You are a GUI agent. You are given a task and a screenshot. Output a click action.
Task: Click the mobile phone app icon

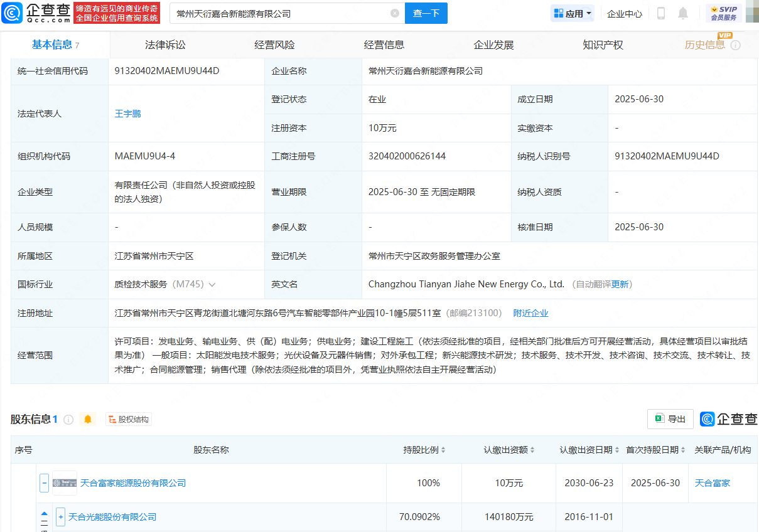[661, 13]
